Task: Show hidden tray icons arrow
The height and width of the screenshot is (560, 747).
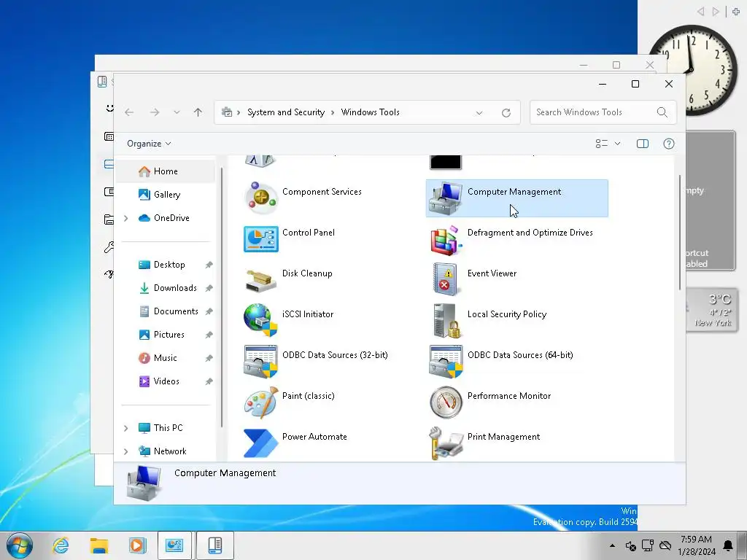Action: click(x=612, y=545)
